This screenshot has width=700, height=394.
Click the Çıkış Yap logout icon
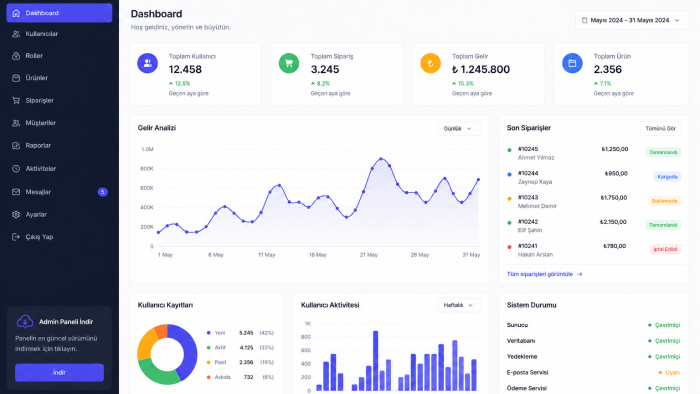pyautogui.click(x=16, y=237)
